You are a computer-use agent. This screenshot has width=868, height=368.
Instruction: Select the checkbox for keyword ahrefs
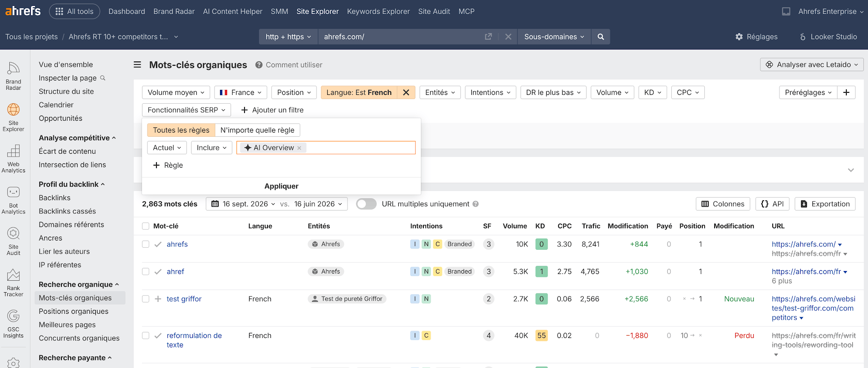[145, 244]
